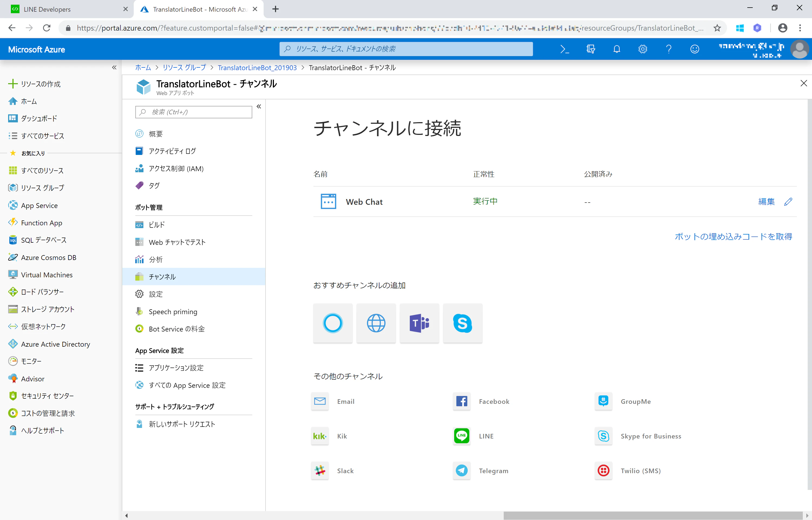
Task: Add the Cortana recommended channel
Action: 333,323
